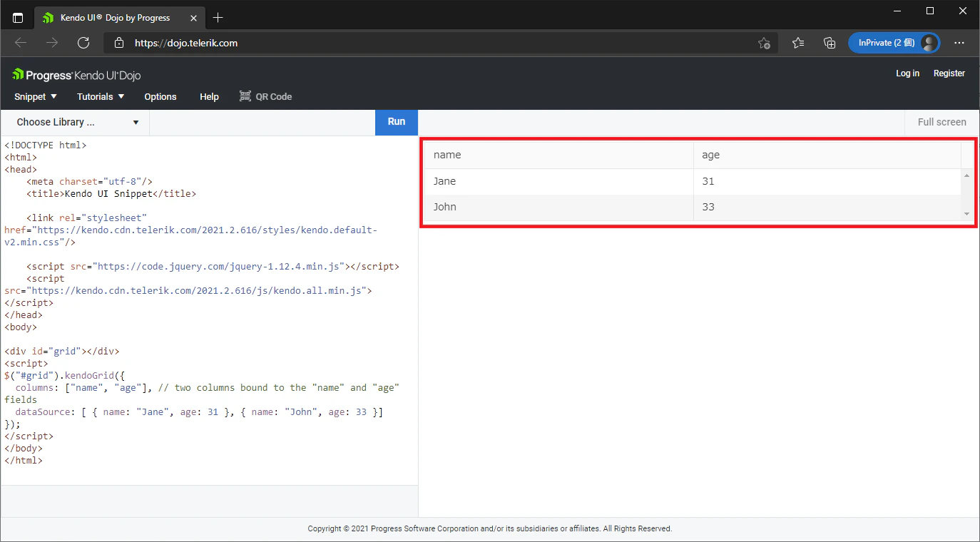Click the dataSource line in code editor
Image resolution: width=980 pixels, height=542 pixels.
point(200,412)
